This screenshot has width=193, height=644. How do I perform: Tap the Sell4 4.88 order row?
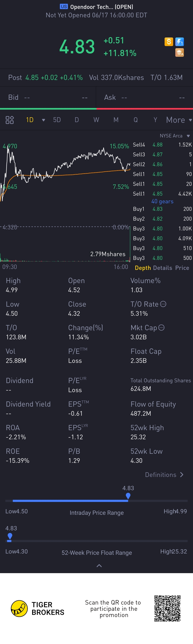(162, 145)
